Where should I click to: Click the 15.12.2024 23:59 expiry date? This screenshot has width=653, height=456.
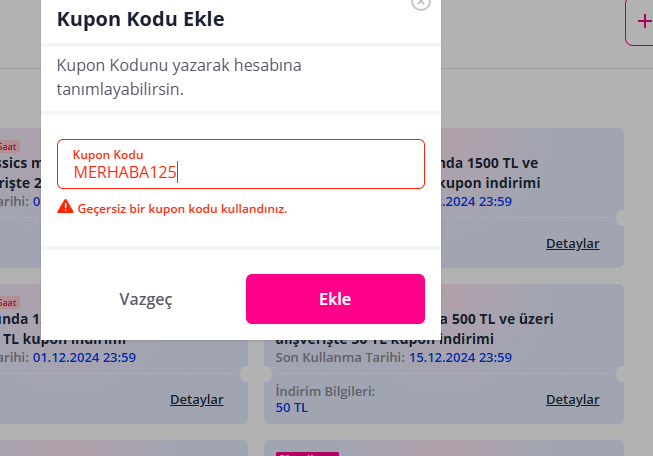[x=460, y=357]
